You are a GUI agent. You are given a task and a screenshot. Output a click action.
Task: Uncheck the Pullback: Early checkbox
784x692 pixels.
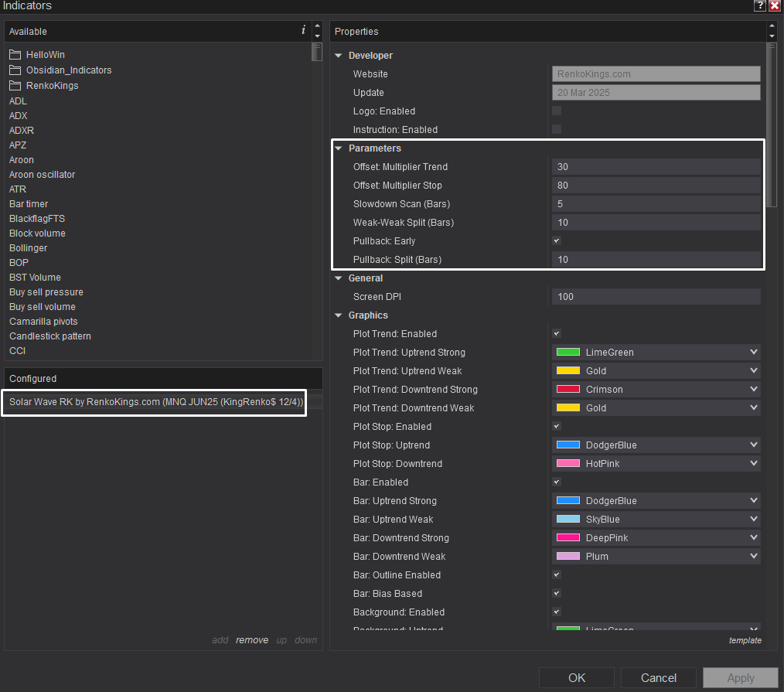click(557, 241)
